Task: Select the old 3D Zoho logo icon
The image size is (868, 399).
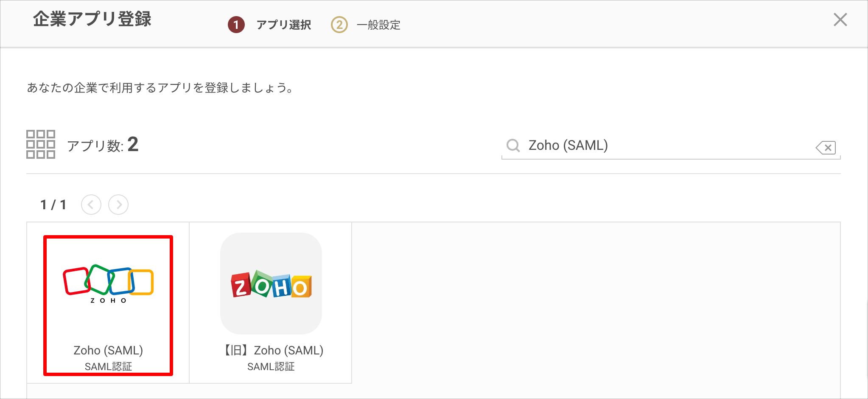Action: click(x=271, y=283)
